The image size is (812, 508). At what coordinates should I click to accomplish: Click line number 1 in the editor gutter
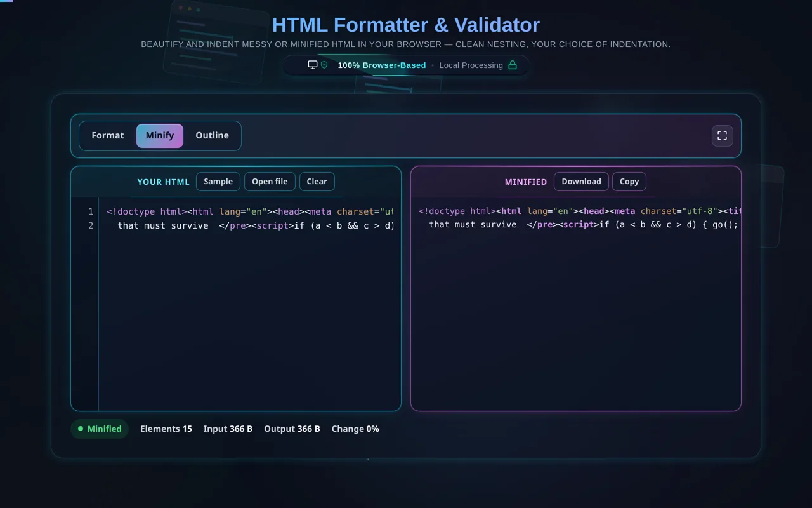[x=91, y=211]
